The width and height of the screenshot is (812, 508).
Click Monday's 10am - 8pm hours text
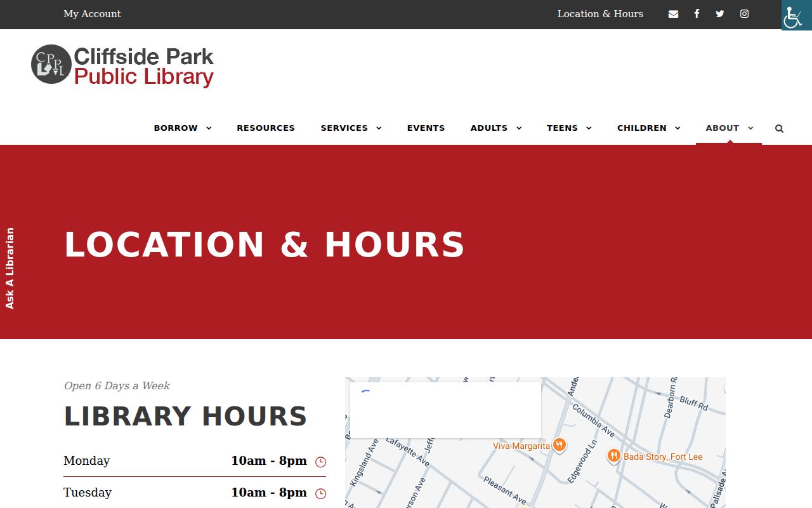pos(269,461)
